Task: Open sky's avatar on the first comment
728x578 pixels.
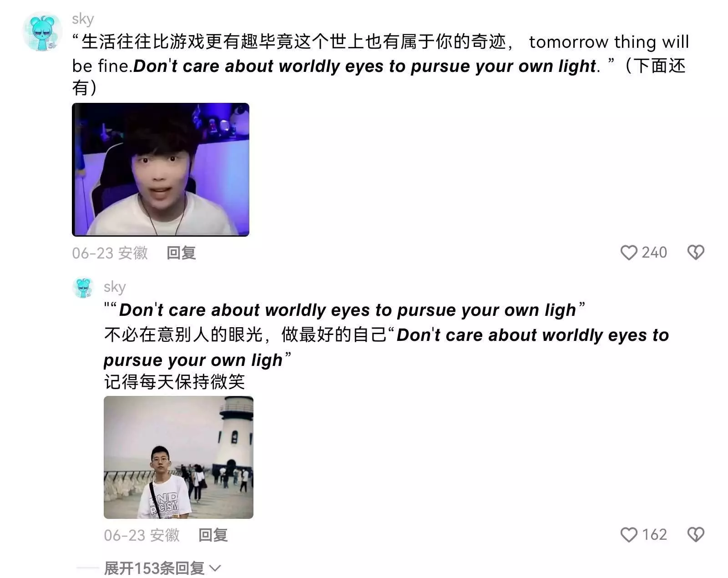Action: [x=42, y=32]
